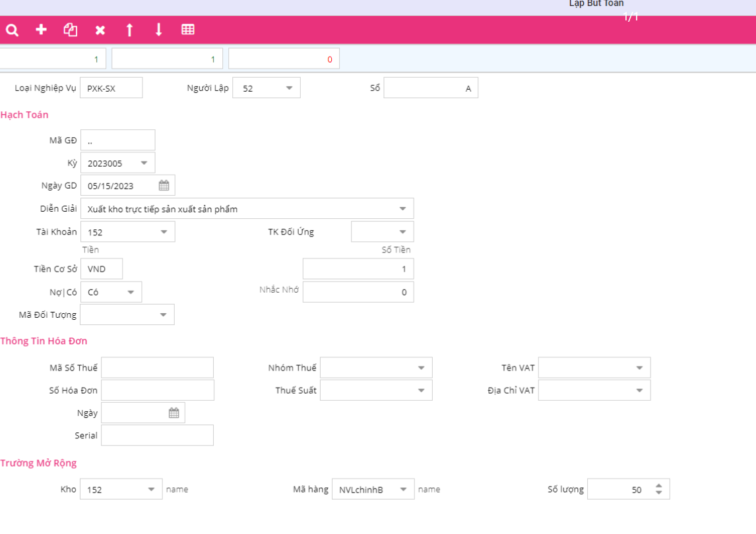
Task: Open the Mã hàng item dropdown
Action: (x=403, y=490)
